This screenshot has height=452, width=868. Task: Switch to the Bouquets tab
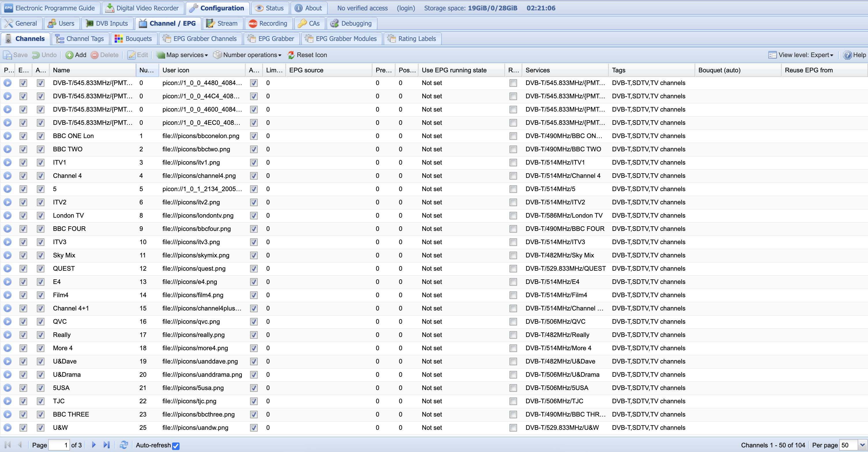(133, 39)
